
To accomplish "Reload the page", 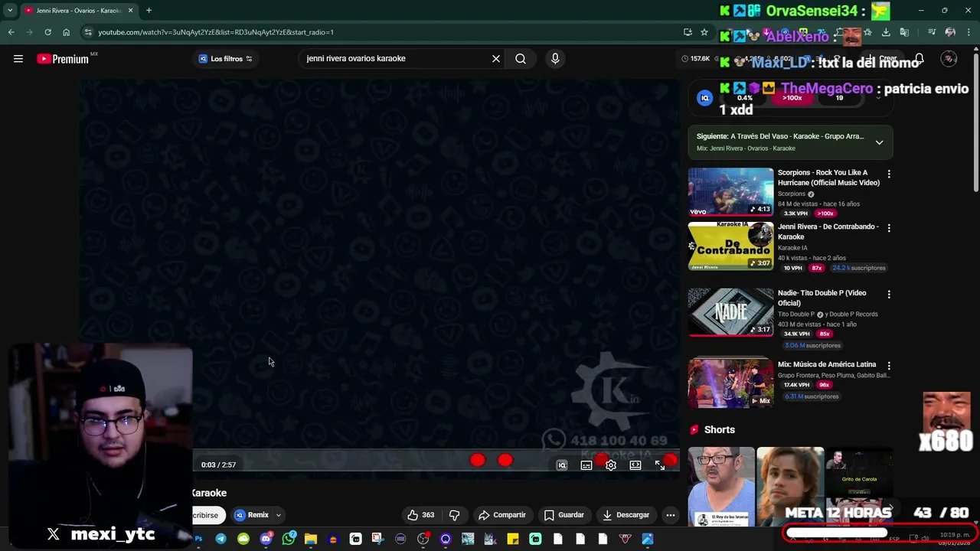I will pos(47,32).
